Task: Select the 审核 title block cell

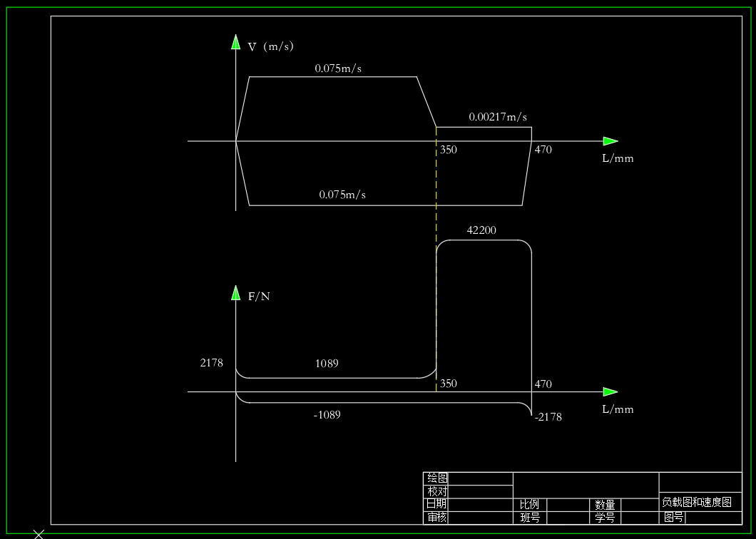Action: pyautogui.click(x=436, y=518)
